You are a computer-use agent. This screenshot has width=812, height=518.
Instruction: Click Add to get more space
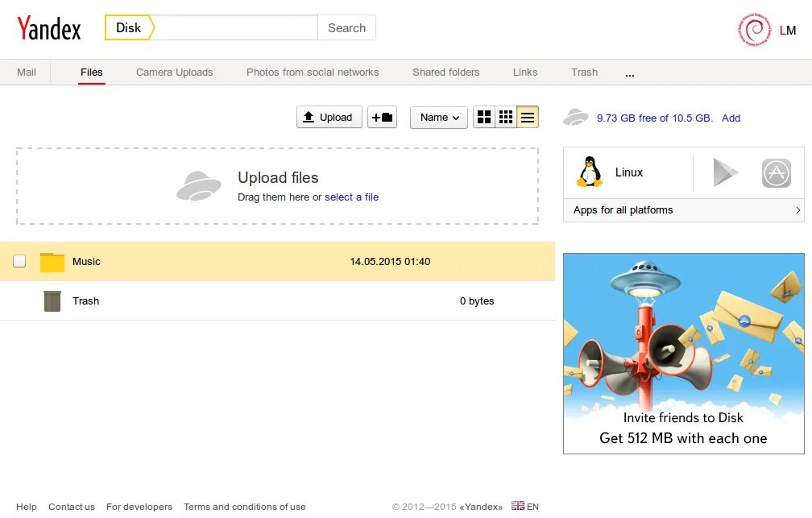tap(731, 118)
